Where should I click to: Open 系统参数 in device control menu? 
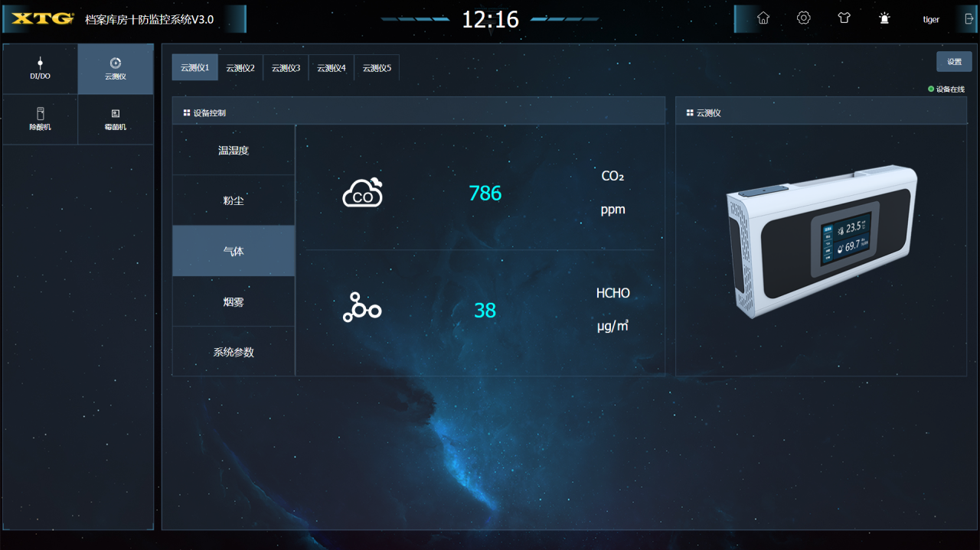pyautogui.click(x=234, y=353)
